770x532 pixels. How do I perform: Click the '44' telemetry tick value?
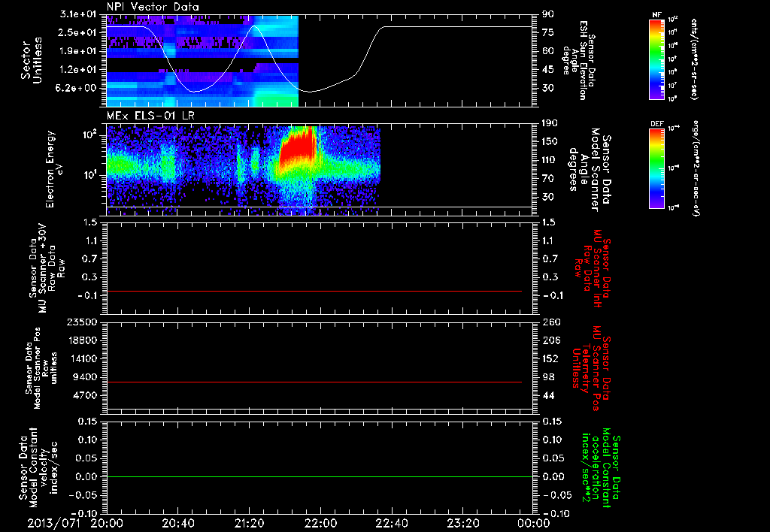click(x=548, y=395)
